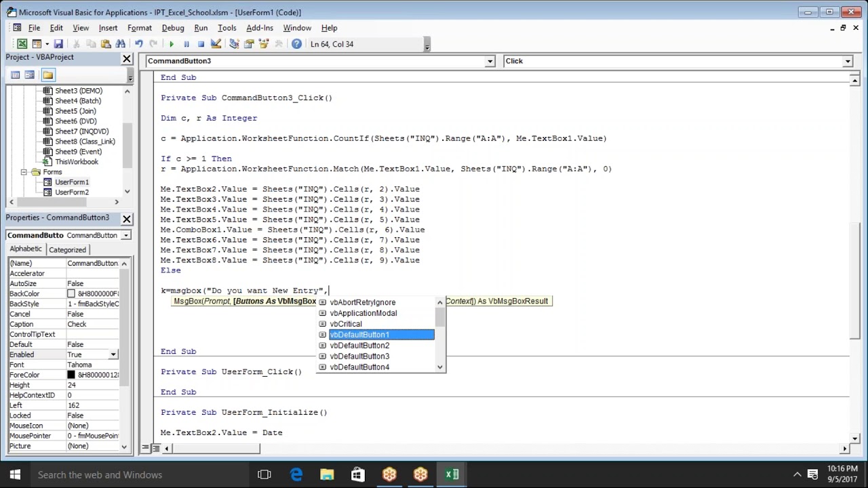The image size is (868, 488).
Task: Switch to the Alphabetic properties tab
Action: [x=26, y=249]
